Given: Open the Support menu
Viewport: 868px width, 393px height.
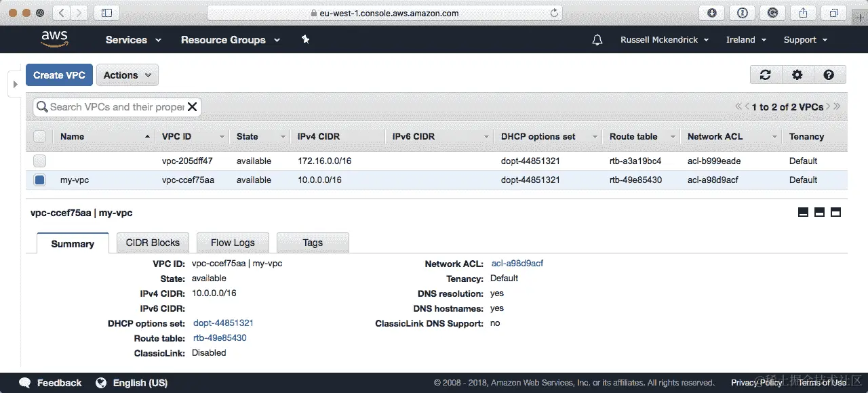Looking at the screenshot, I should tap(806, 40).
